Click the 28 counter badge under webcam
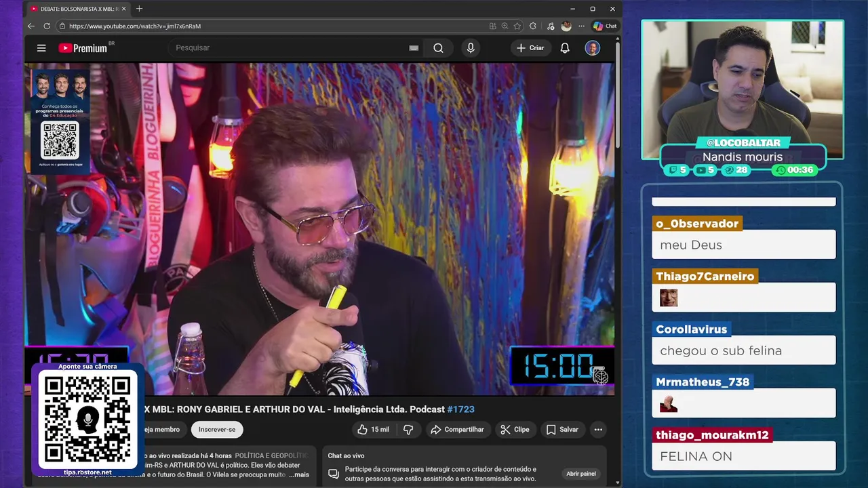This screenshot has width=868, height=488. point(736,170)
